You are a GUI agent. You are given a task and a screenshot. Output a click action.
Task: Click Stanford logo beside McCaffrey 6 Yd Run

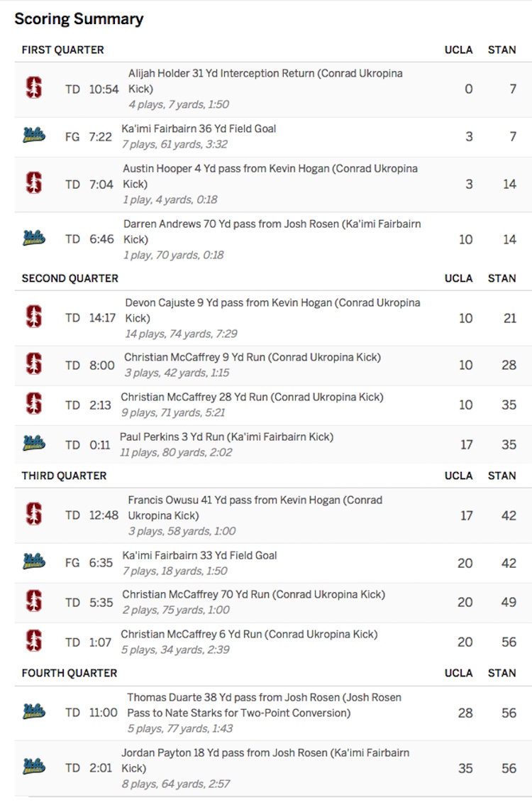pyautogui.click(x=34, y=641)
